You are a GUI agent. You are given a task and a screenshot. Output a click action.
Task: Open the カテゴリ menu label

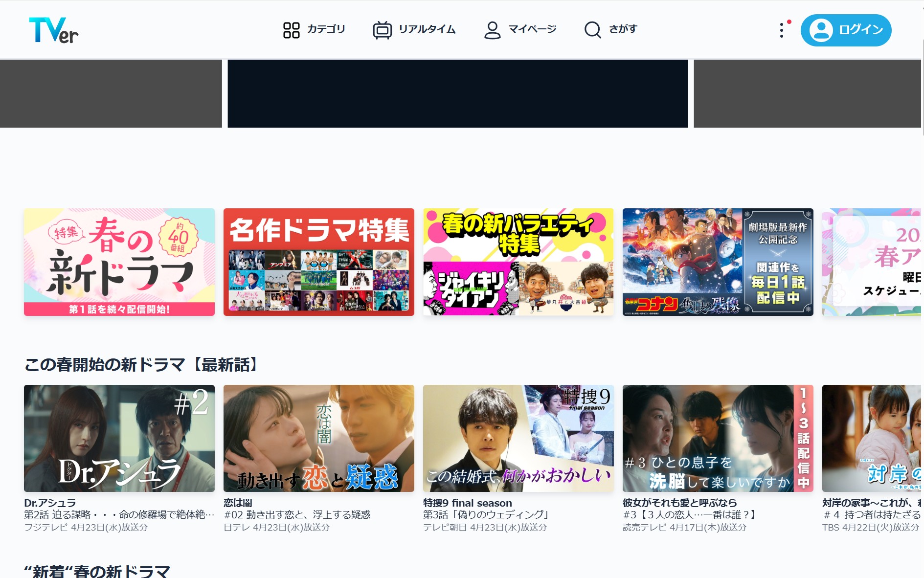(326, 29)
